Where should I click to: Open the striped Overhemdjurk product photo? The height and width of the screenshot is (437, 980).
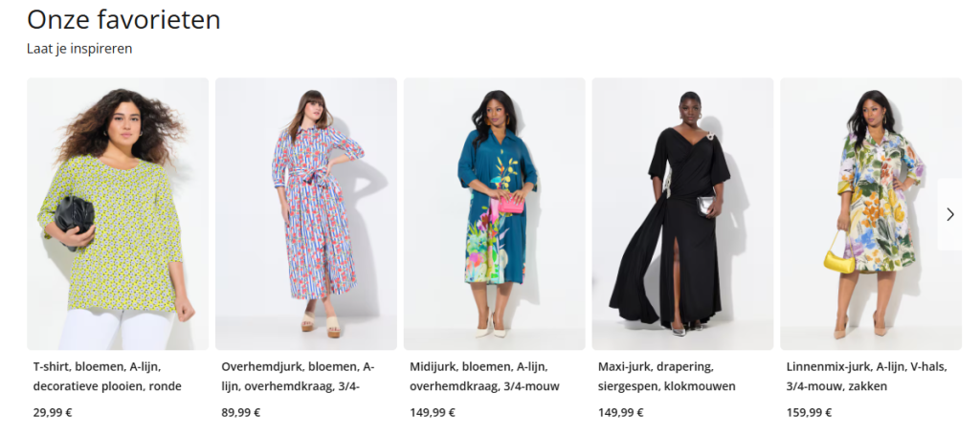[306, 213]
